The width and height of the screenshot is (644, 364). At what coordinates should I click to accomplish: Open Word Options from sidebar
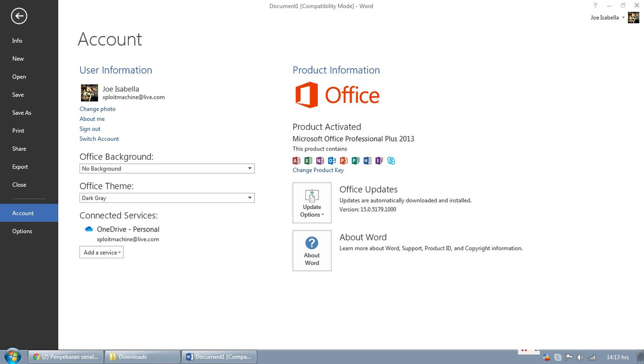22,231
